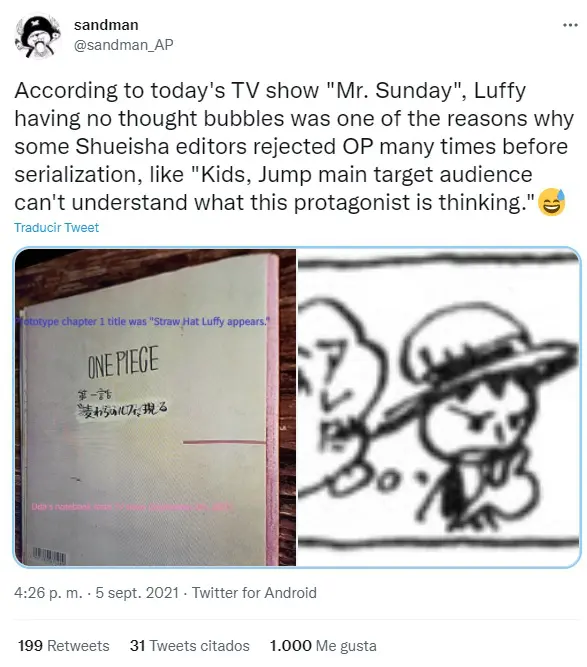Click the Traducir Tweet link
Screen dimensions: 587x667
[56, 228]
